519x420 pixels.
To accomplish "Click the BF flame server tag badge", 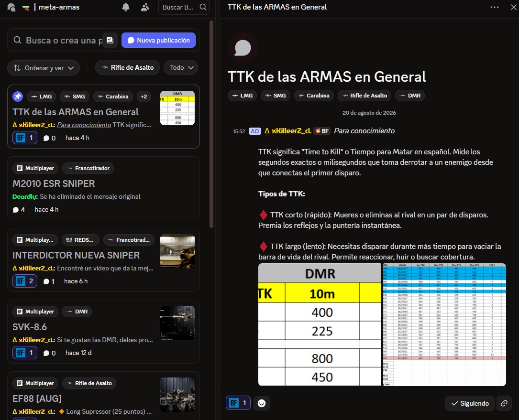I will pyautogui.click(x=322, y=131).
